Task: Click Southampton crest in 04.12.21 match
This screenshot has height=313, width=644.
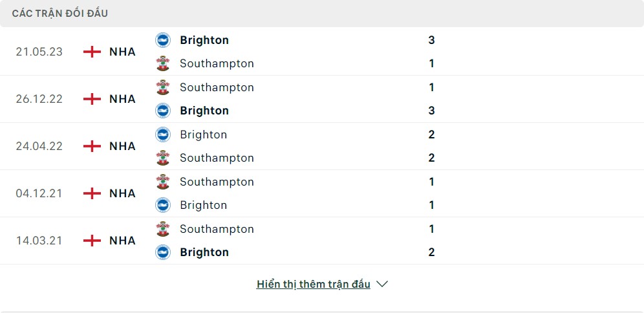Action: [163, 182]
